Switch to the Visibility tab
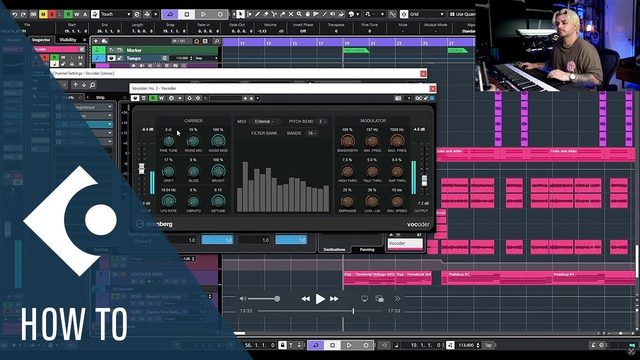This screenshot has width=640, height=360. [68, 40]
